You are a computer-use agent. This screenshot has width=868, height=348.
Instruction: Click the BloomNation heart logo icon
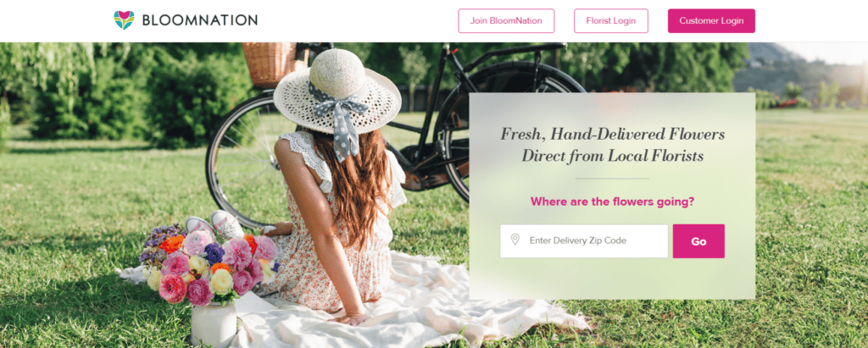124,20
